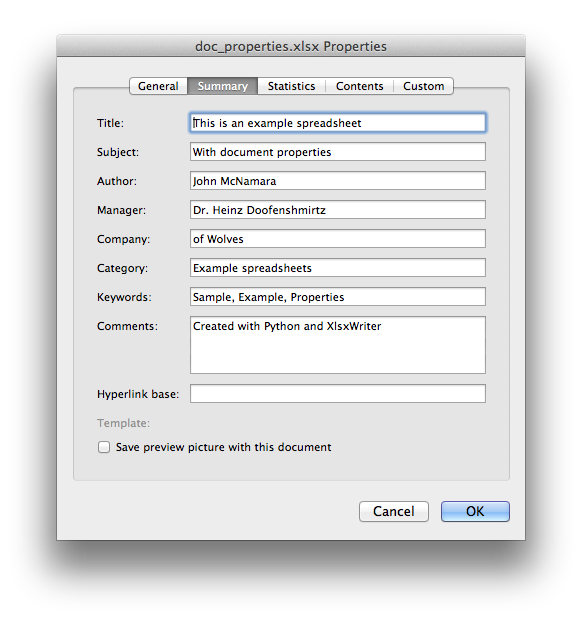
Task: Click the Category field
Action: tap(338, 268)
